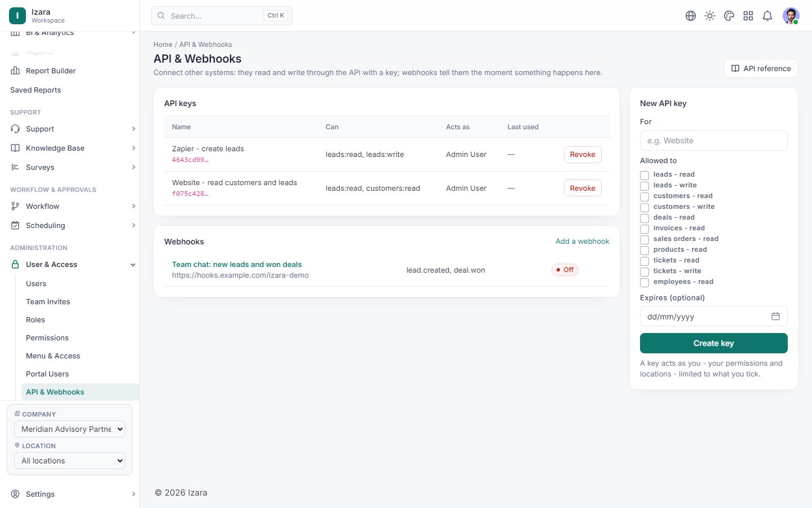
Task: Toggle light theme sun icon
Action: 710,16
